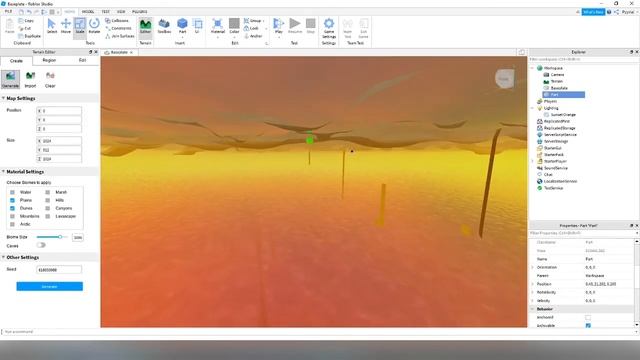Toggle the Caves switch
The image size is (640, 360).
[x=41, y=245]
